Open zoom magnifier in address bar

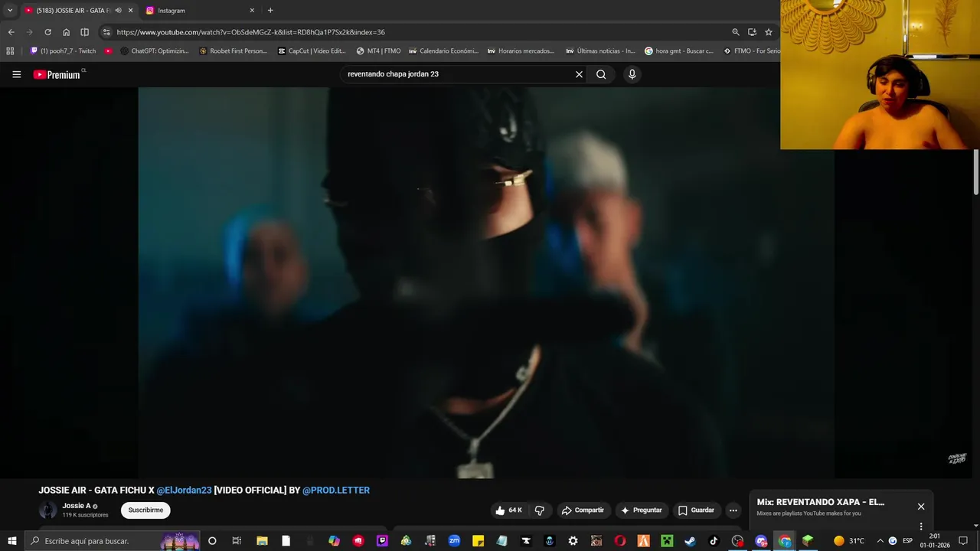point(736,32)
